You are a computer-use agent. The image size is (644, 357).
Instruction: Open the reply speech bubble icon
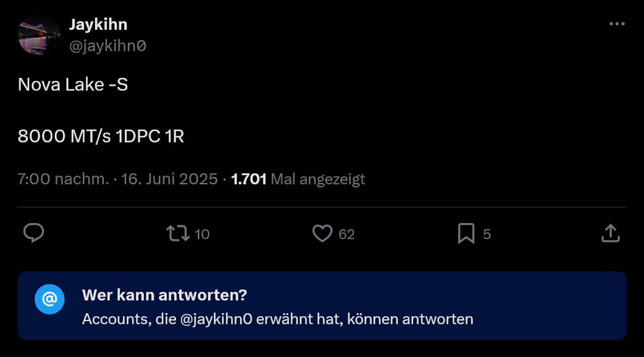[34, 233]
